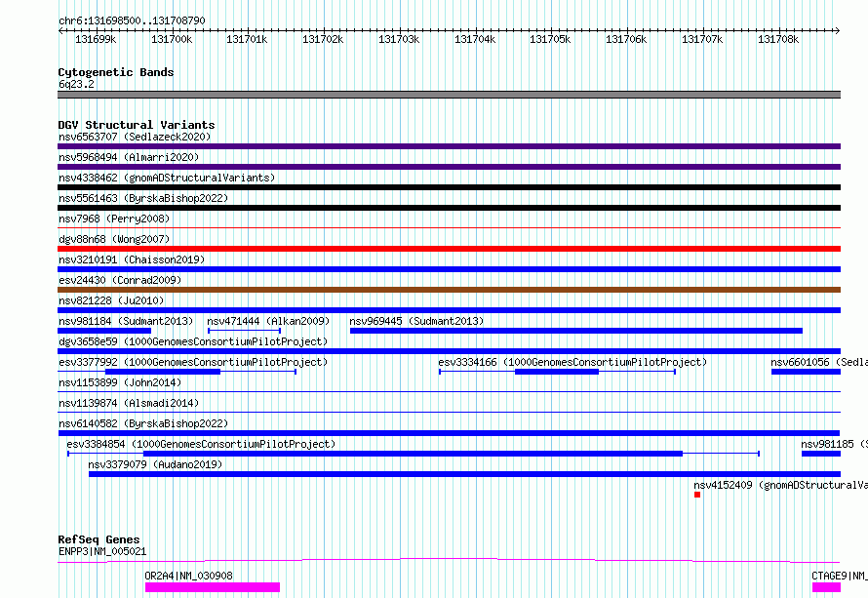The image size is (868, 598).
Task: Click the gray 6q23.2 cytoband bar
Action: 449,95
